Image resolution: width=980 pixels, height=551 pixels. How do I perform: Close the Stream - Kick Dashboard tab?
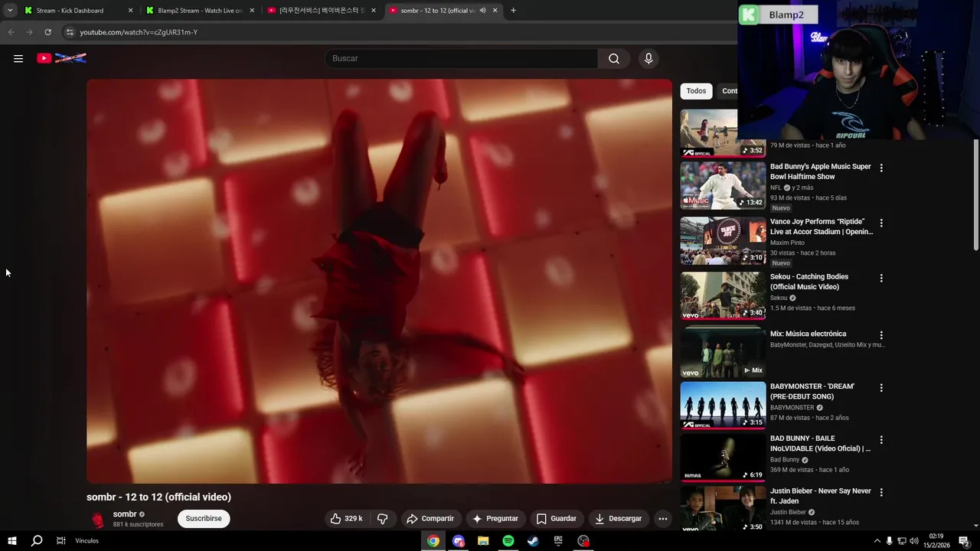coord(130,11)
